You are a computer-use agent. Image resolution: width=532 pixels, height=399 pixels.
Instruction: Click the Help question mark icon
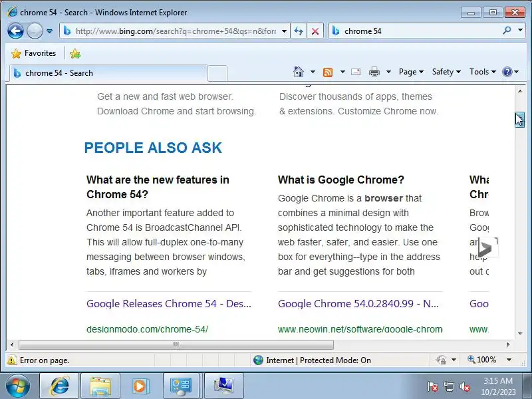pyautogui.click(x=507, y=72)
